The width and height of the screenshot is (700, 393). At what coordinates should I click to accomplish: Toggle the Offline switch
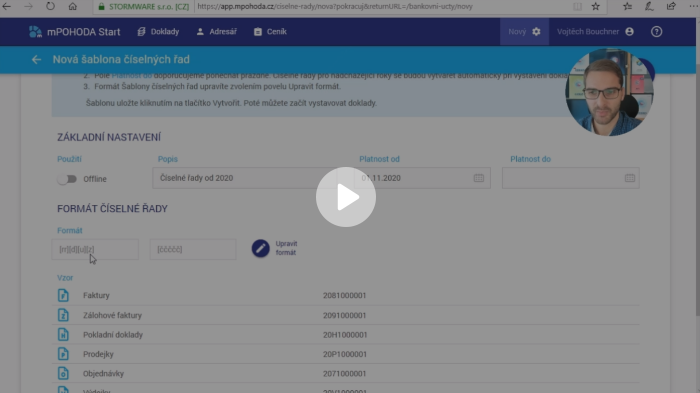(67, 179)
